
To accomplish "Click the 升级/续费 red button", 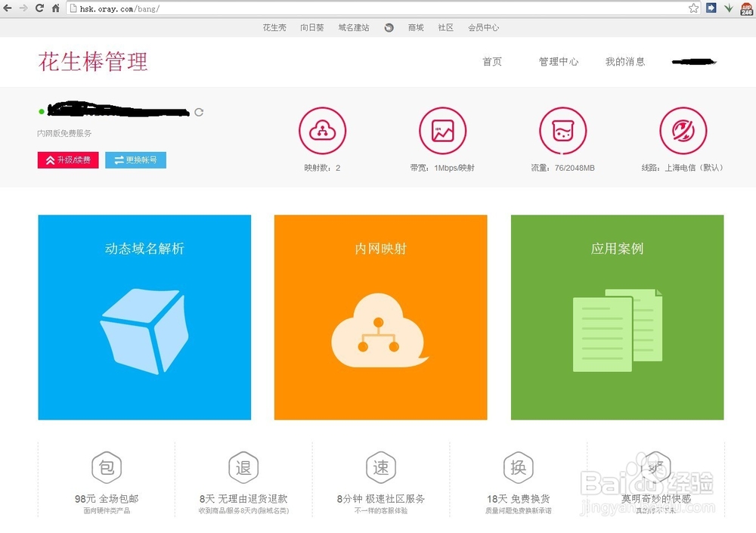I will (68, 160).
